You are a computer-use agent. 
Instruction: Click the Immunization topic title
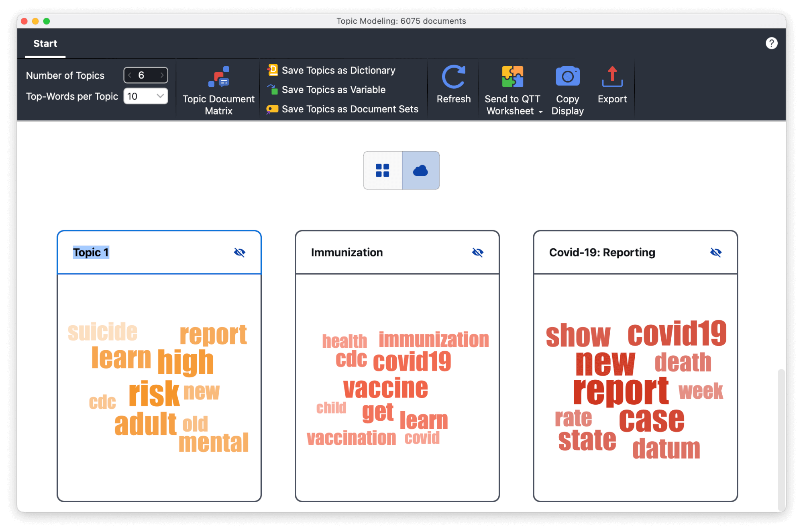click(x=346, y=252)
